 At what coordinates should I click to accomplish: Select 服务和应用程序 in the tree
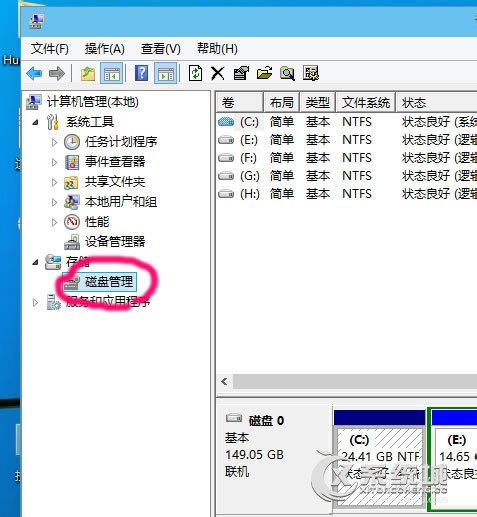(108, 302)
